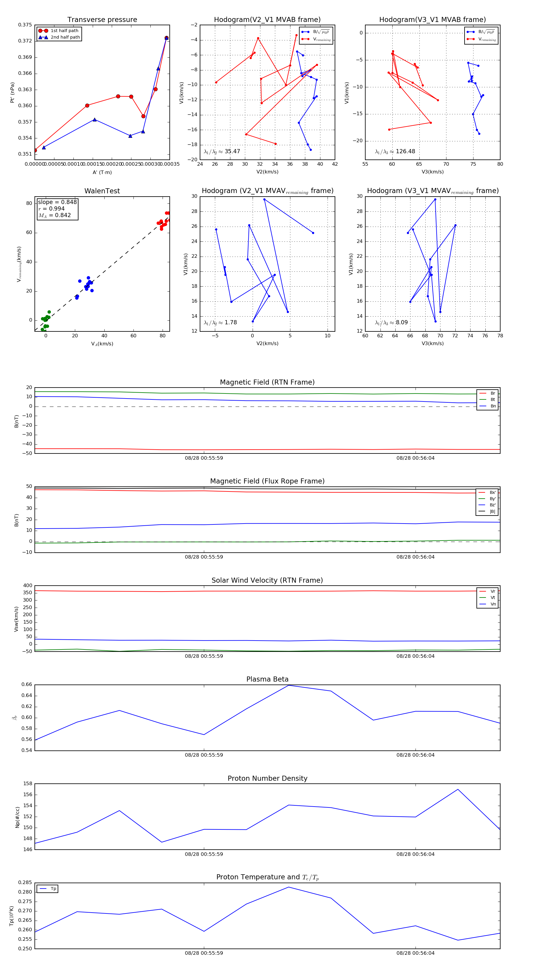Click the "Hodogram (V2_V1 MVAV remaining frame)" title
Image resolution: width=535 pixels, height=980 pixels.
[268, 191]
